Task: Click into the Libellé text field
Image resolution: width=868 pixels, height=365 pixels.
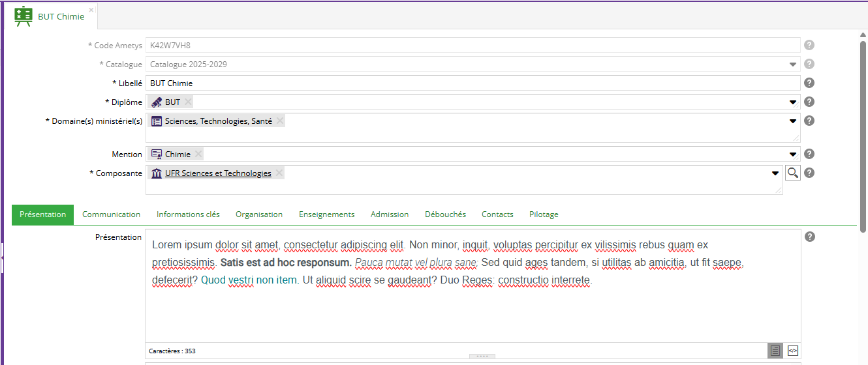Action: click(x=470, y=83)
